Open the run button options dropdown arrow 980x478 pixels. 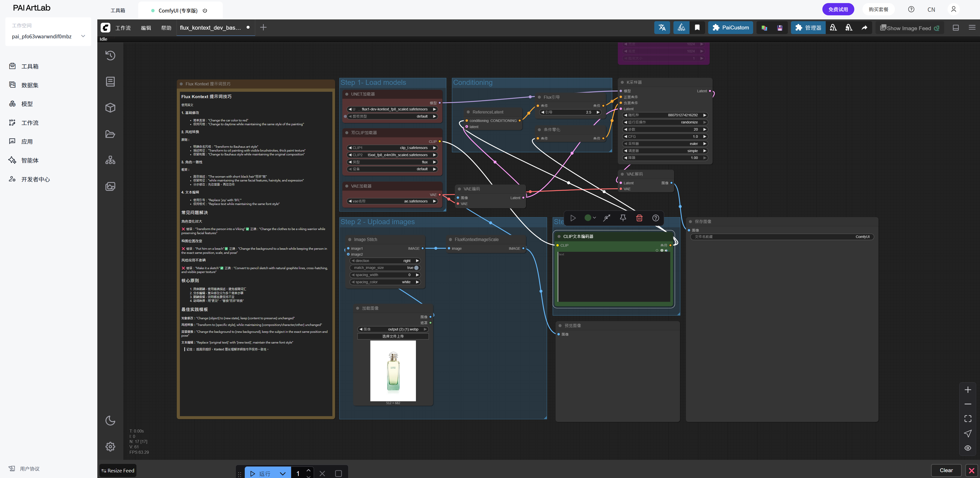click(283, 473)
